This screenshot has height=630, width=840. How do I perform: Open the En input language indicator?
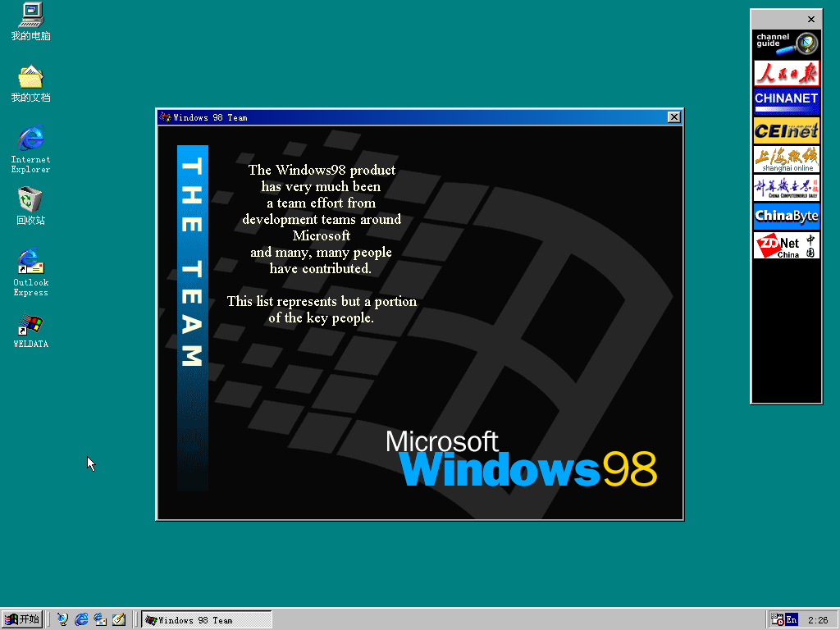[792, 619]
